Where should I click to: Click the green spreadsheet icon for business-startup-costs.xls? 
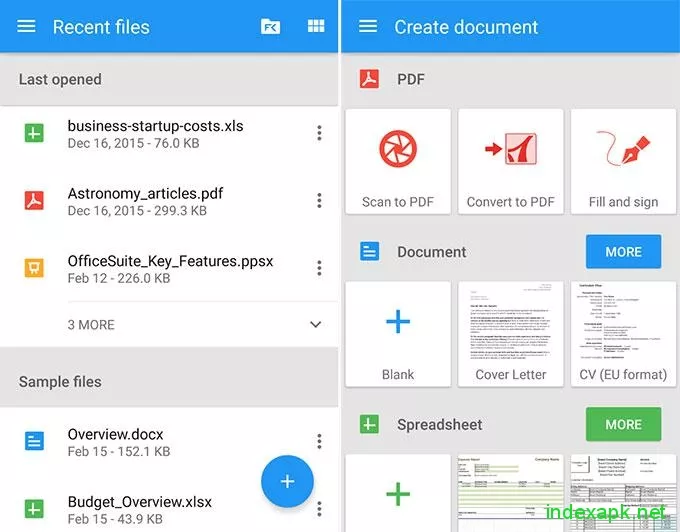34,133
